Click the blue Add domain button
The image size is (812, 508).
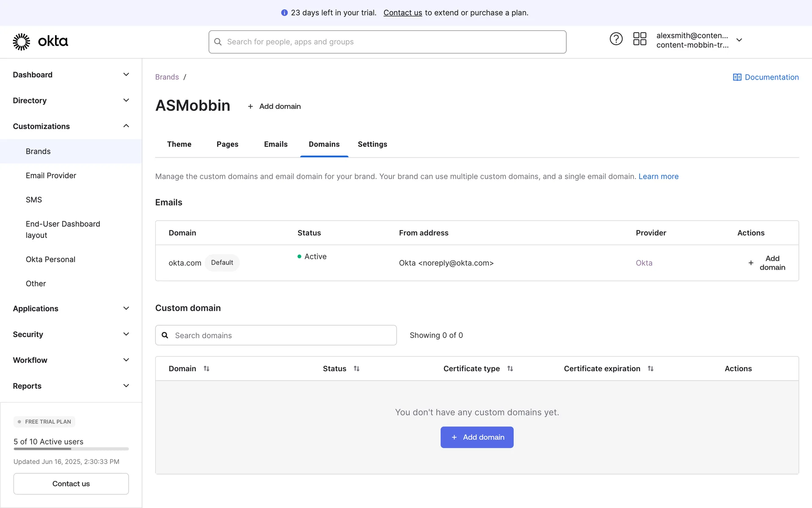click(x=477, y=437)
